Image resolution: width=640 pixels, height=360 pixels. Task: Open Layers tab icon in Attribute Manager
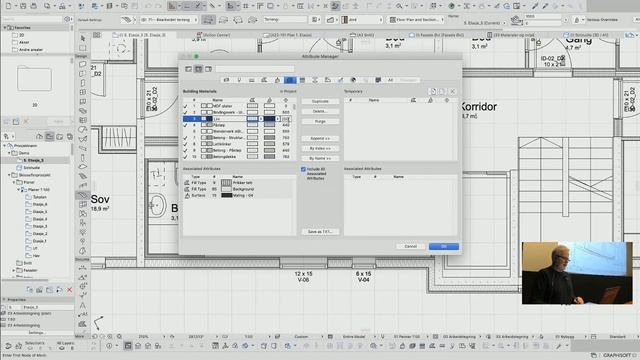point(226,80)
